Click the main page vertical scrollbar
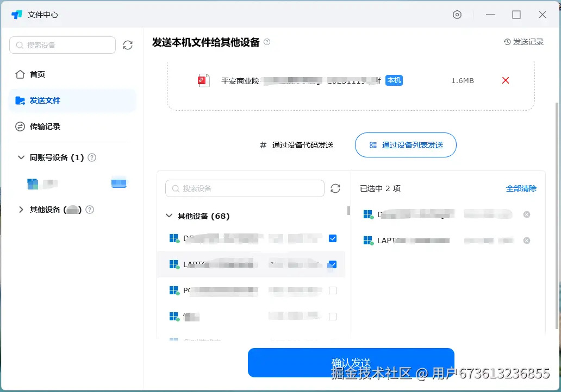 coord(557,216)
